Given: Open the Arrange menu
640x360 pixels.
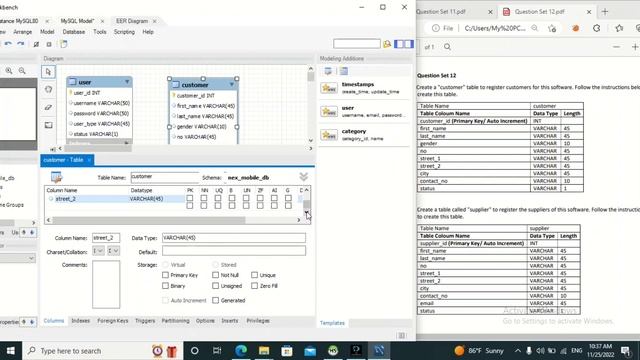Looking at the screenshot, I should tap(22, 32).
